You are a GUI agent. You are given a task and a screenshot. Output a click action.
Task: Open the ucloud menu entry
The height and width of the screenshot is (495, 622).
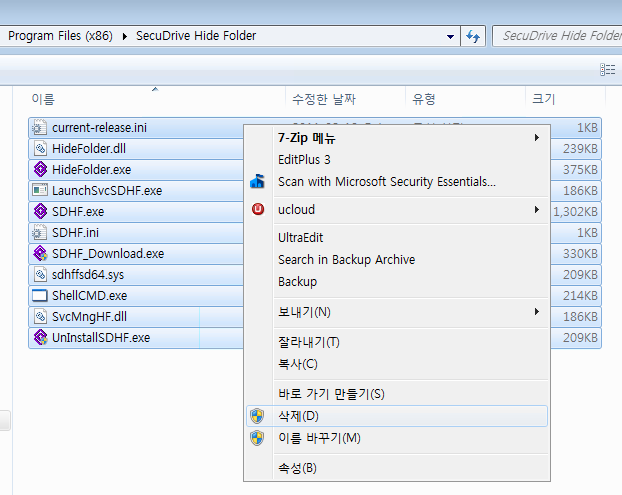(397, 209)
